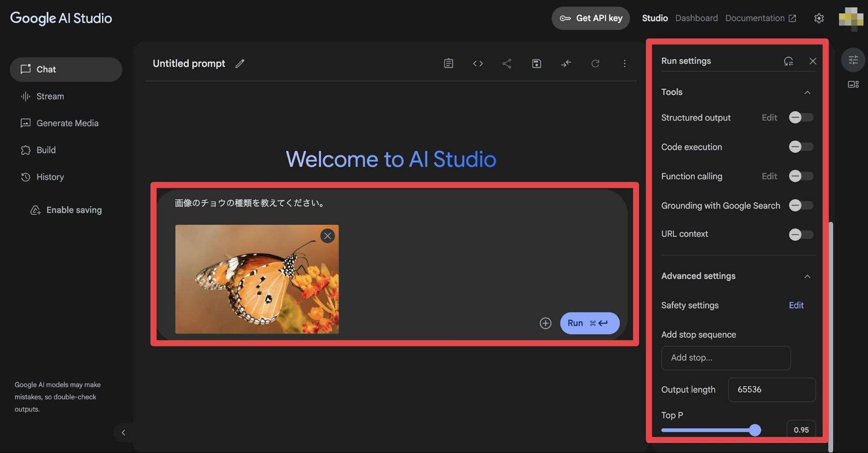Open the settings gear icon

click(x=819, y=18)
